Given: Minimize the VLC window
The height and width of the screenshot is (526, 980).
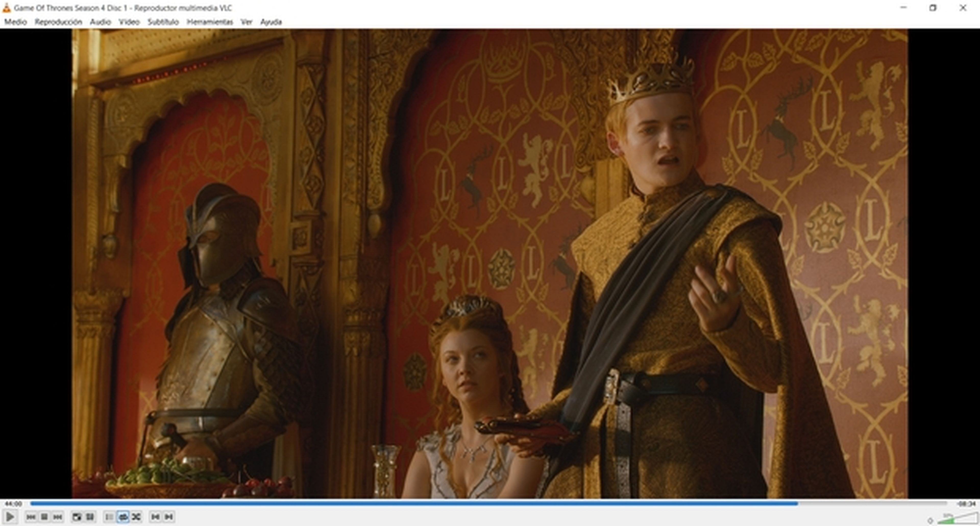Looking at the screenshot, I should tap(903, 8).
